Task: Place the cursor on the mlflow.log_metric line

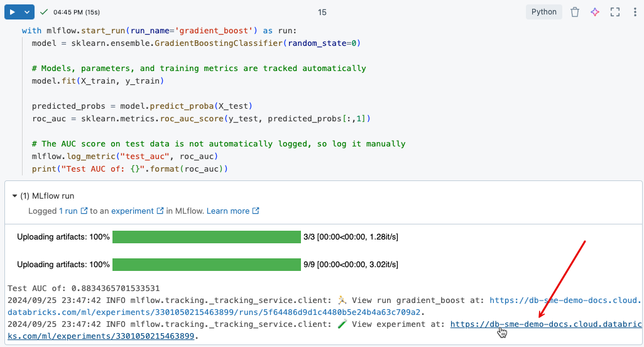Action: tap(125, 157)
